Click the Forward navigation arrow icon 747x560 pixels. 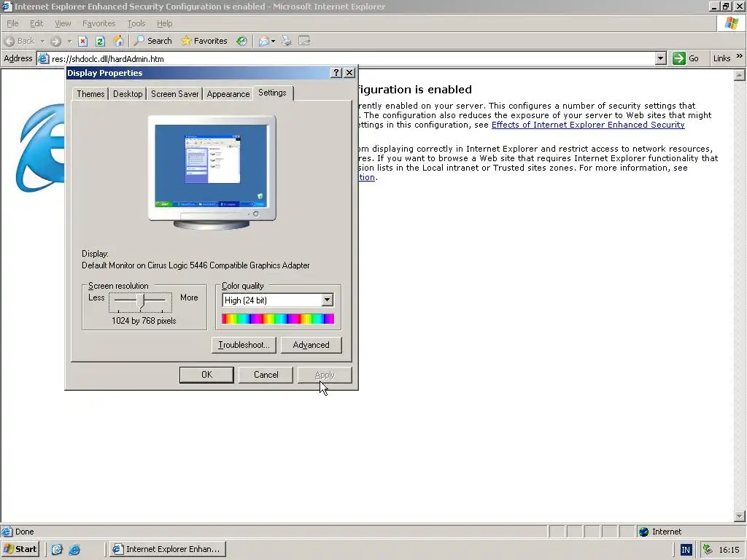coord(55,41)
